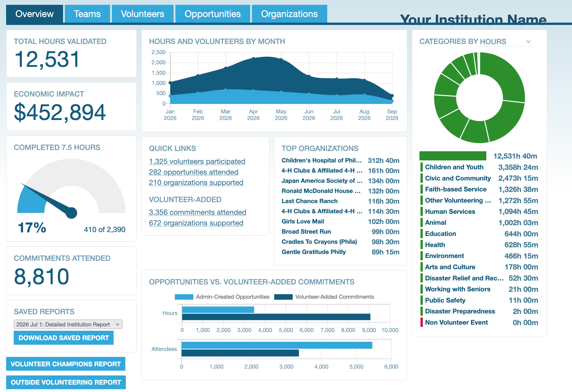This screenshot has height=392, width=572.
Task: Click Public Safety category
Action: 479,300
